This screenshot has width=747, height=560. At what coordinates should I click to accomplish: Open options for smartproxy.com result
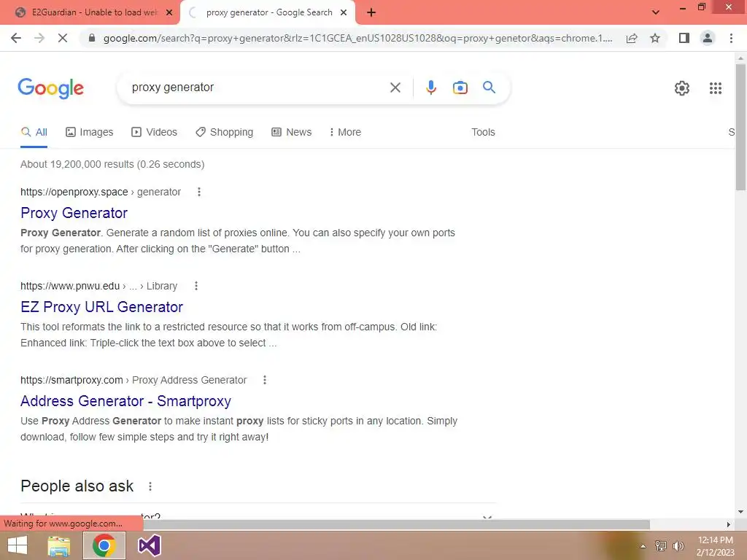265,380
